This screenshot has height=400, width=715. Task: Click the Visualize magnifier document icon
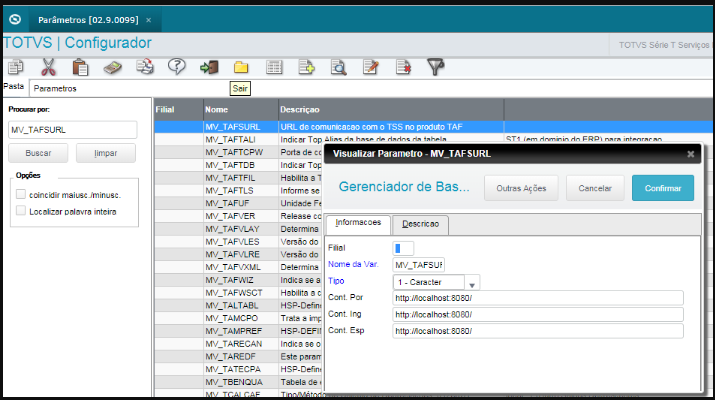pyautogui.click(x=339, y=68)
